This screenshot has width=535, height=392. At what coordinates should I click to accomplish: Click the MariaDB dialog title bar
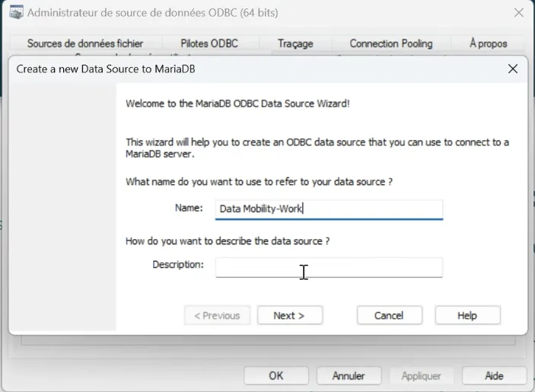[x=260, y=69]
